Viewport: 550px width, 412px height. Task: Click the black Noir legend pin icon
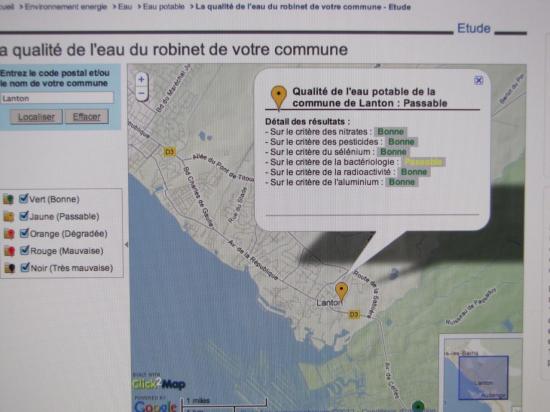coord(9,268)
